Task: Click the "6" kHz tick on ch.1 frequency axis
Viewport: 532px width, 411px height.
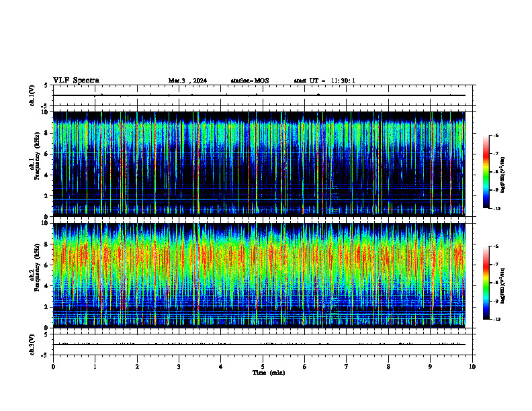Action: 46,154
